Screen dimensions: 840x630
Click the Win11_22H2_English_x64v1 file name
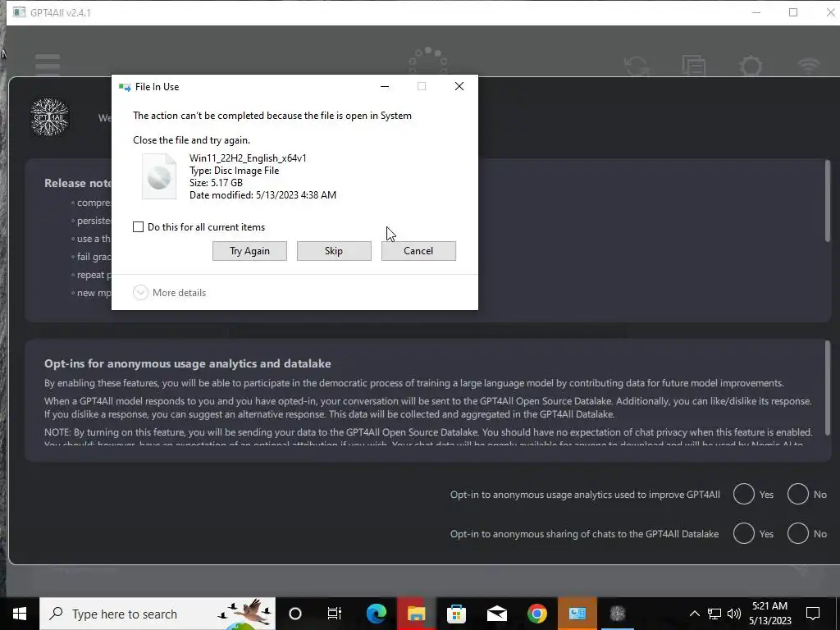(248, 158)
